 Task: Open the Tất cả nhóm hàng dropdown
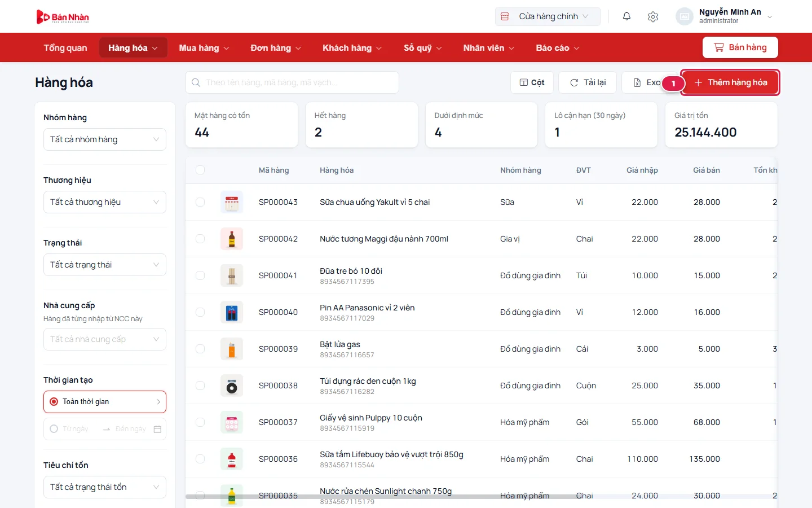105,139
